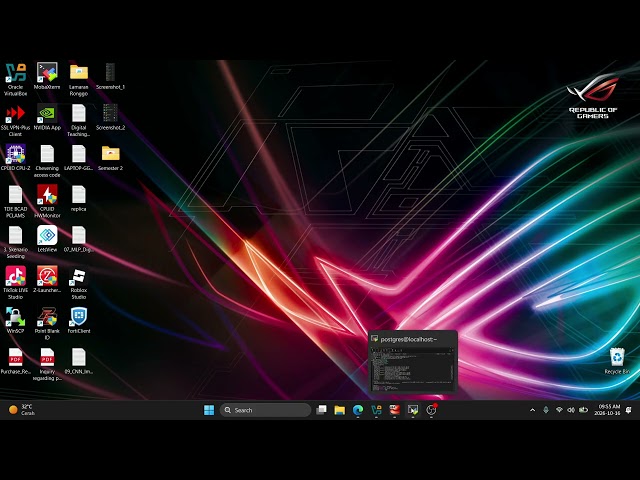
Task: Open the postgres@localhost window thumbnail preview
Action: pyautogui.click(x=413, y=362)
